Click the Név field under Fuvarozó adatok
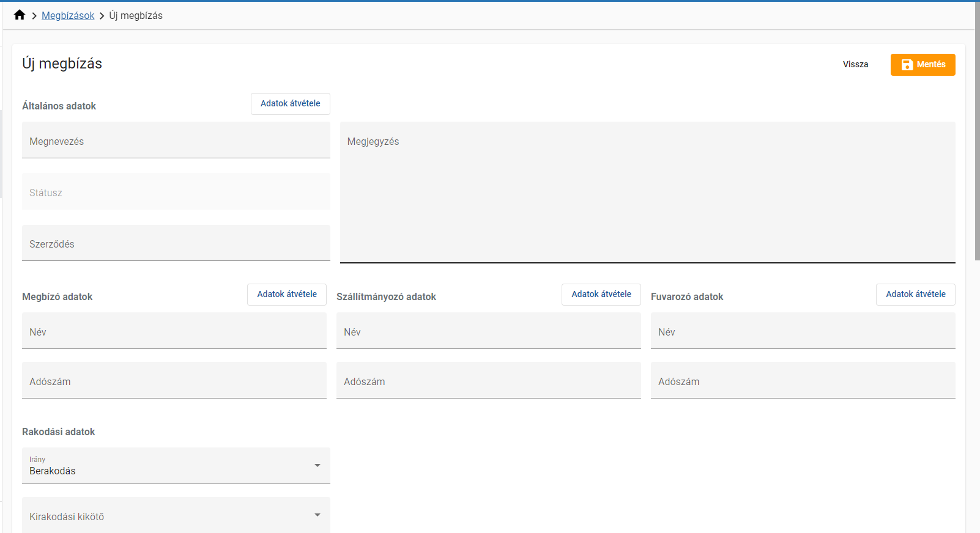980x533 pixels. 803,331
